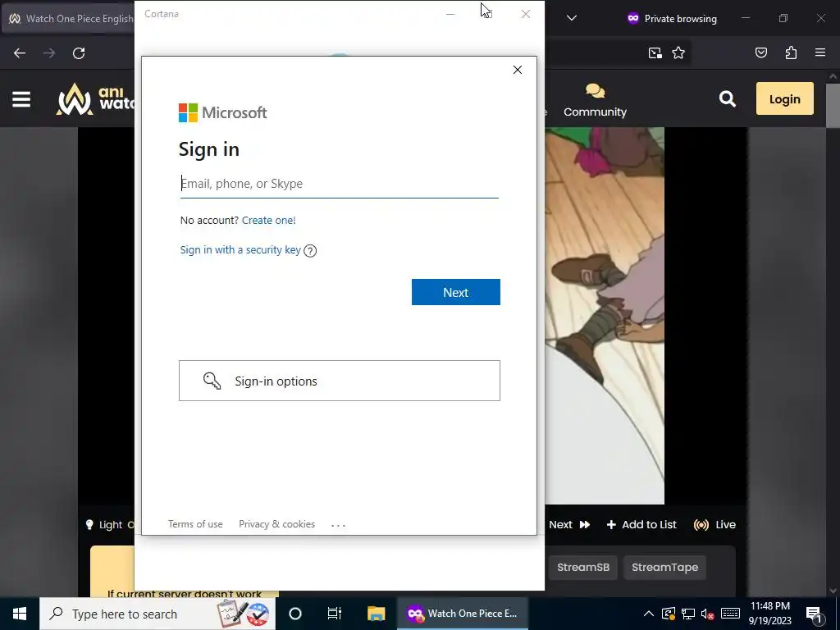This screenshot has height=630, width=840.
Task: Click the yellow Login button
Action: point(785,98)
